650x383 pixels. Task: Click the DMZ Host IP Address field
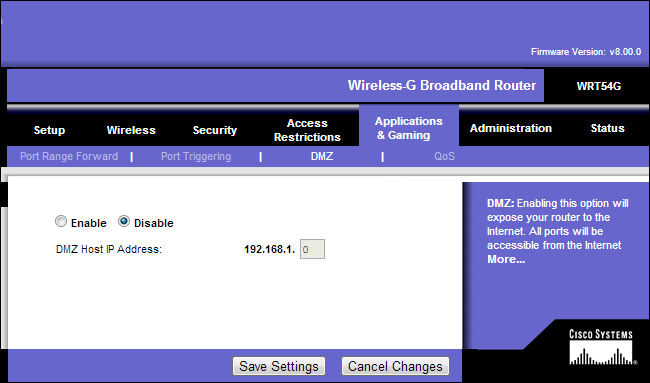(x=312, y=249)
